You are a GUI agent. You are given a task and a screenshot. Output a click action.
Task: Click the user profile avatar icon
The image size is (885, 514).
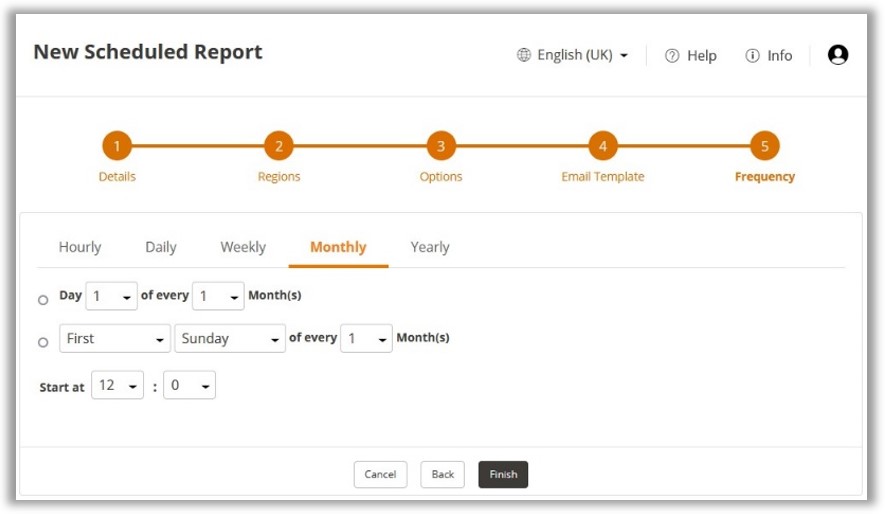coord(837,55)
